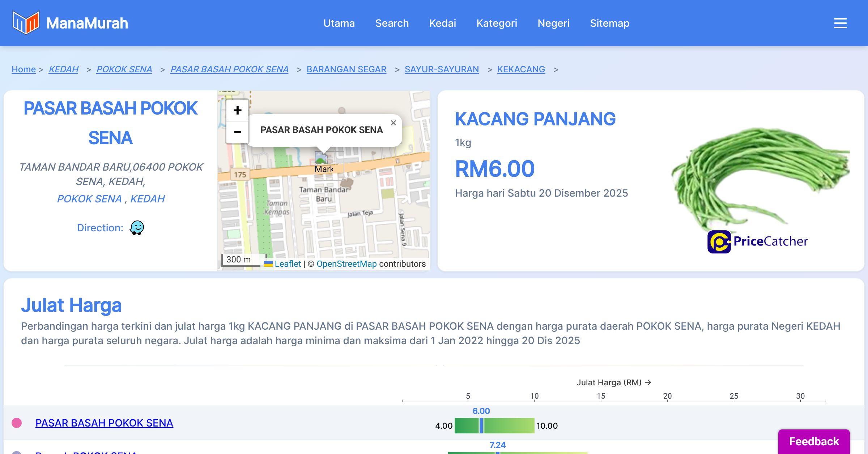Image resolution: width=868 pixels, height=454 pixels.
Task: Click the pink dot beside Pasar Basah
Action: click(17, 423)
